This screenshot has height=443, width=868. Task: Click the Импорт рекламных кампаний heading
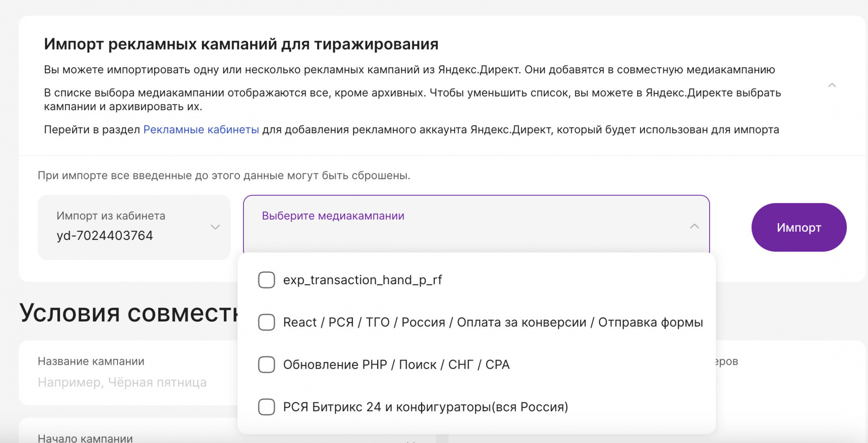pos(241,44)
